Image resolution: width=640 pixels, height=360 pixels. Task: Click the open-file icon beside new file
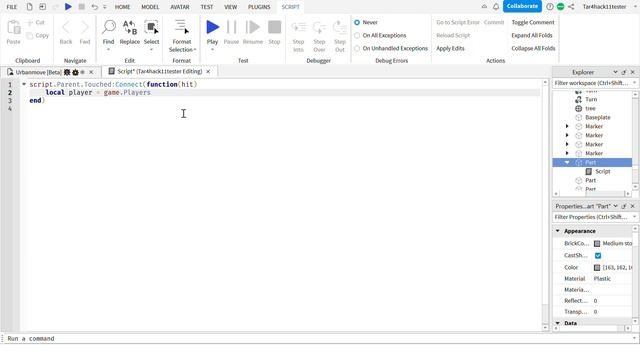coord(42,7)
